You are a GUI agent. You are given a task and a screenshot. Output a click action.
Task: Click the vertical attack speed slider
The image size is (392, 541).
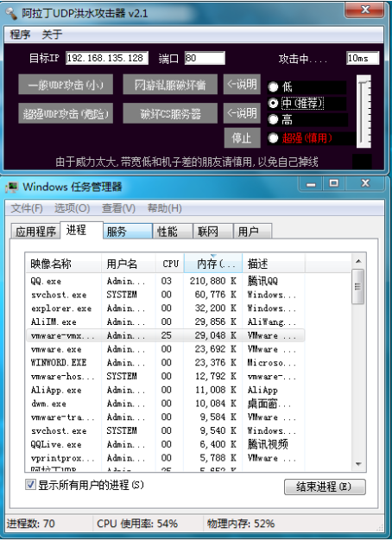pos(364,111)
